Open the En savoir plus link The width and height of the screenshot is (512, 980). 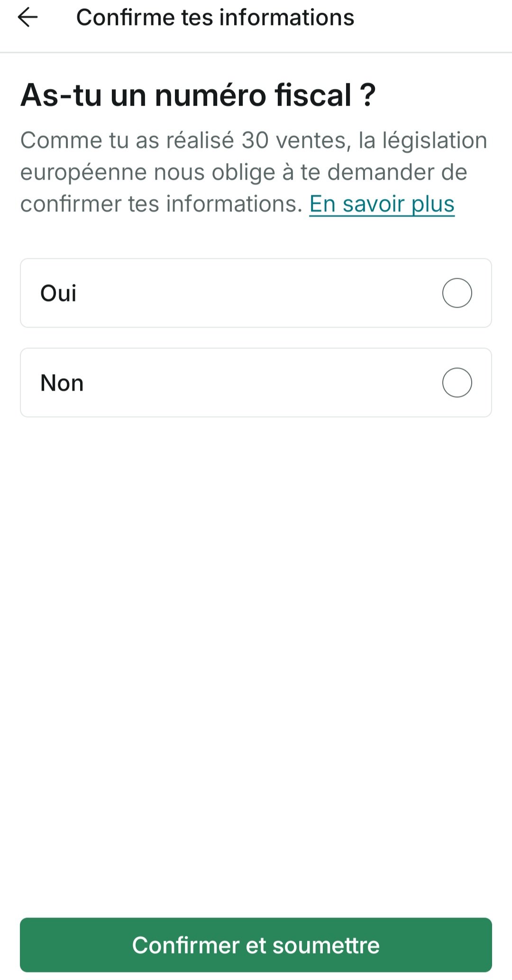382,204
